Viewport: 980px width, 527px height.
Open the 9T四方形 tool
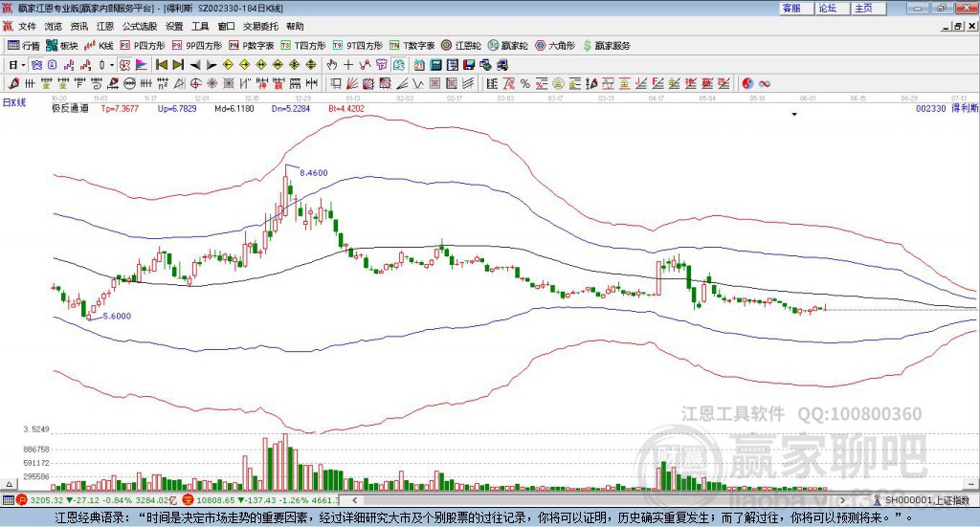[358, 46]
